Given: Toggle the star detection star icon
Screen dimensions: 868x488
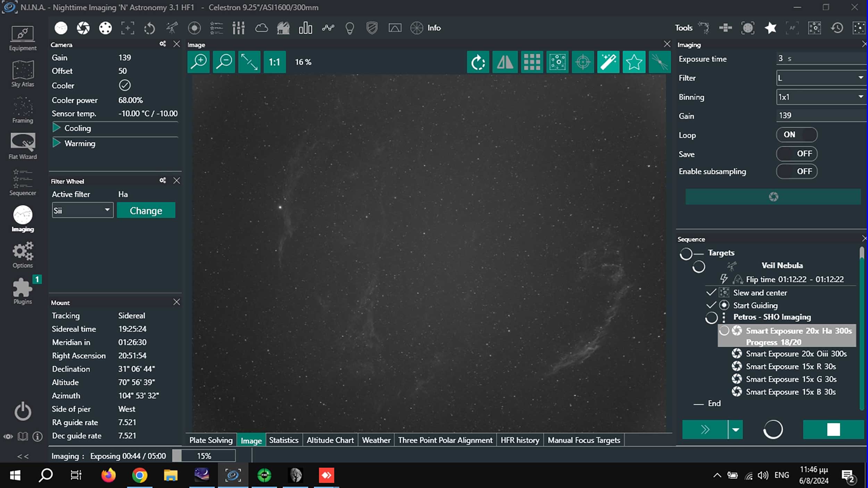Looking at the screenshot, I should coord(634,62).
